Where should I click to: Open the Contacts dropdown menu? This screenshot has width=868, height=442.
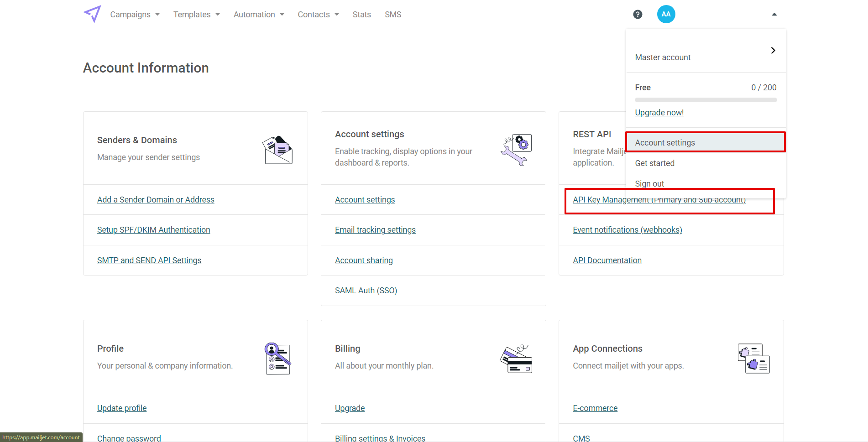[319, 15]
